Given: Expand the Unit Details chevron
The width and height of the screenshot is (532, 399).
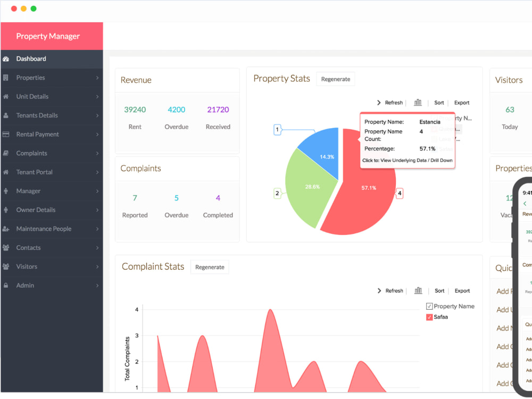Looking at the screenshot, I should 97,97.
